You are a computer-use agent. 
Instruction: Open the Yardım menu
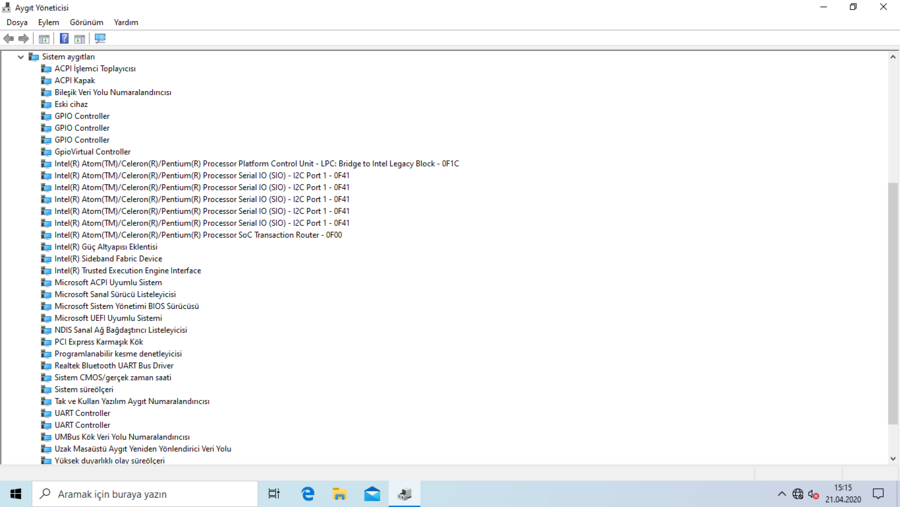pos(126,22)
